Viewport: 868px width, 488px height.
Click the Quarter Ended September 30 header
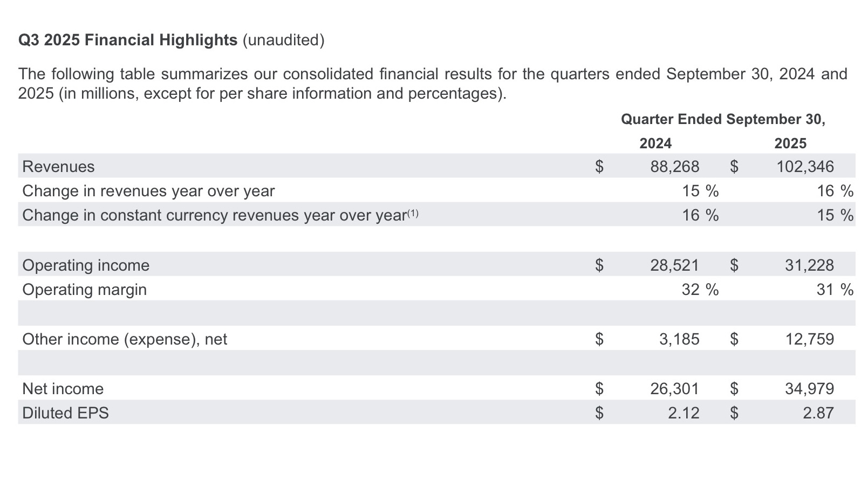coord(723,119)
